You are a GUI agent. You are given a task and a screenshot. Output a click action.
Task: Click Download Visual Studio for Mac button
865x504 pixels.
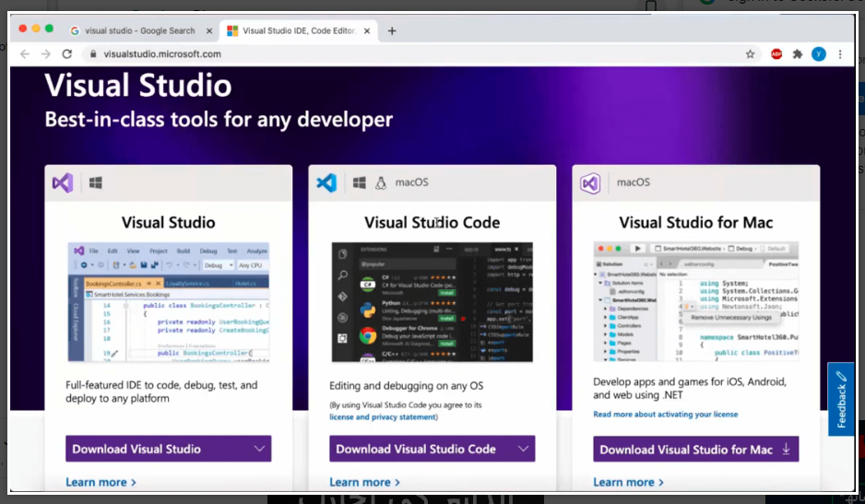pyautogui.click(x=695, y=450)
